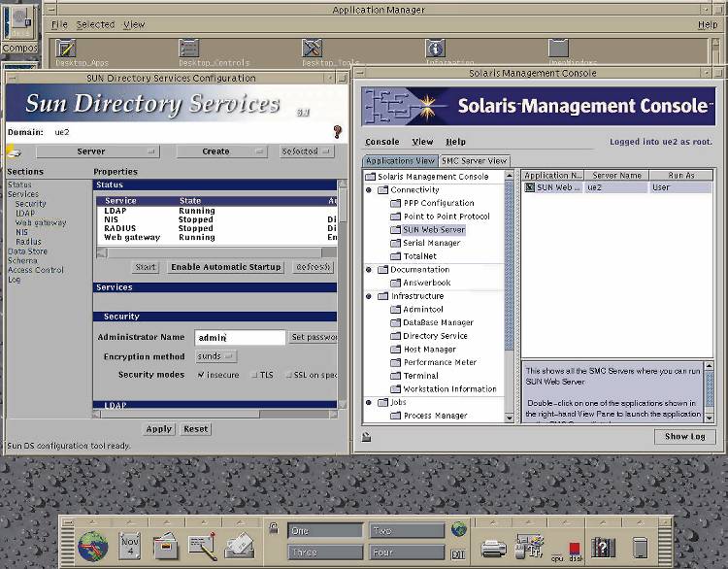The image size is (728, 569).
Task: Click the help manager question mark icon
Action: pos(603,547)
